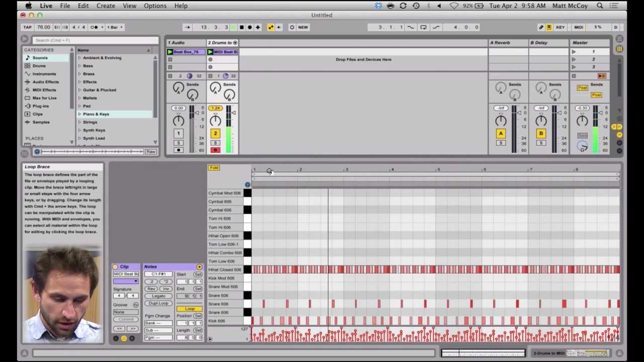
Task: Toggle the transport Loop switch
Action: click(x=423, y=27)
